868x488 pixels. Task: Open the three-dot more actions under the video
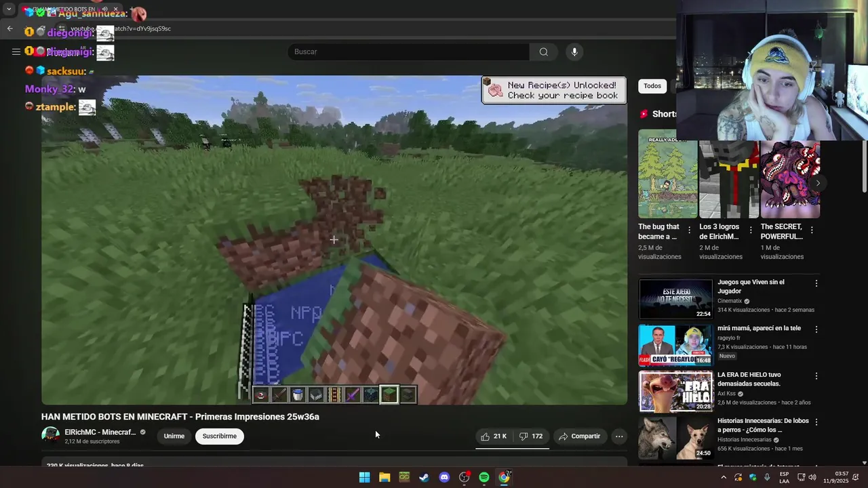(619, 436)
